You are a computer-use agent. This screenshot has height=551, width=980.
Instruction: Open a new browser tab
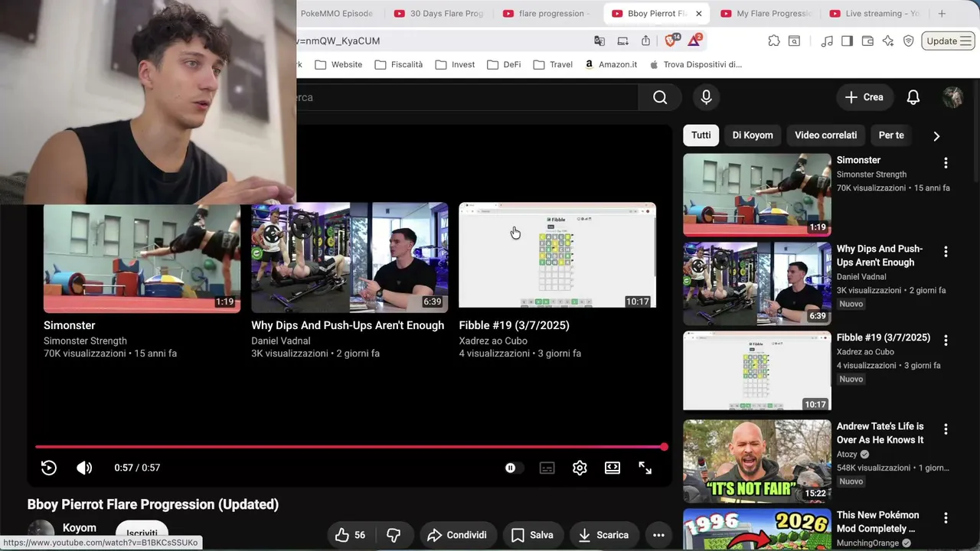pyautogui.click(x=942, y=13)
